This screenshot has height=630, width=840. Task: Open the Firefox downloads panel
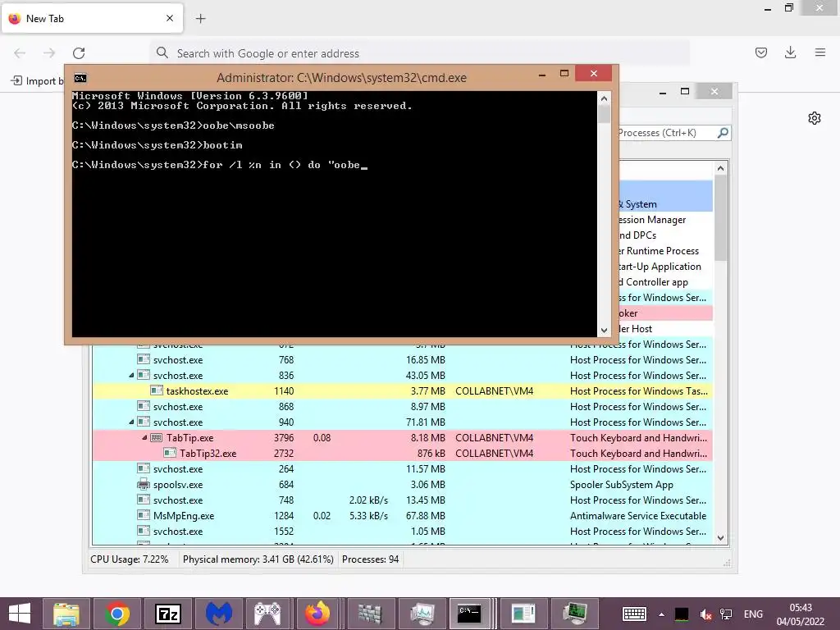790,52
